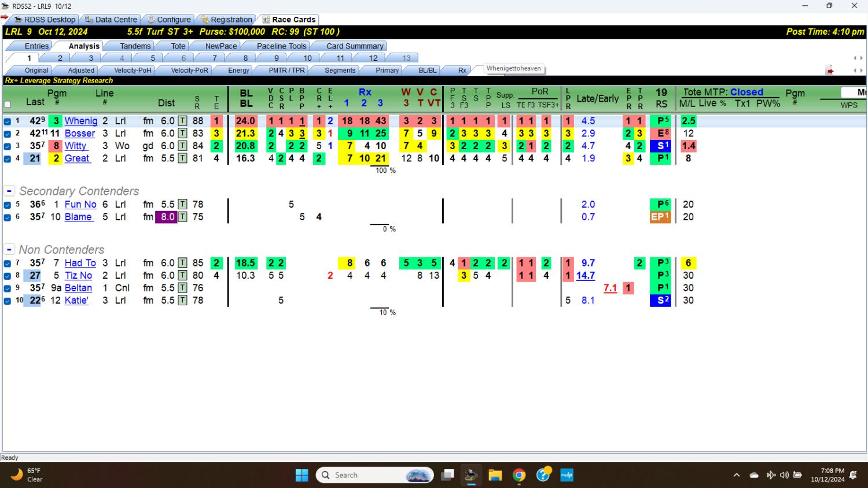868x488 pixels.
Task: Click the red arrow export page icon
Action: click(830, 71)
